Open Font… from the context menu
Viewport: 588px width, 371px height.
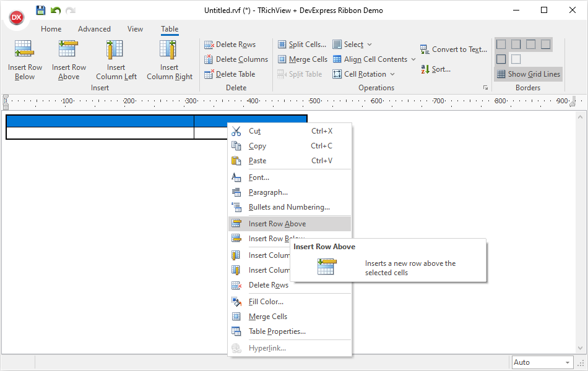(x=290, y=177)
